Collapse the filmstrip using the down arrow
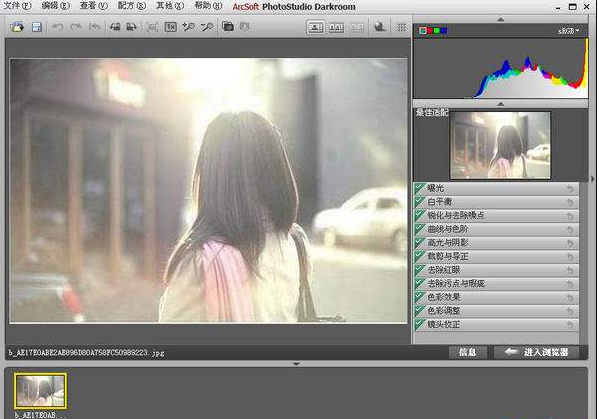This screenshot has width=599, height=419. click(x=296, y=364)
